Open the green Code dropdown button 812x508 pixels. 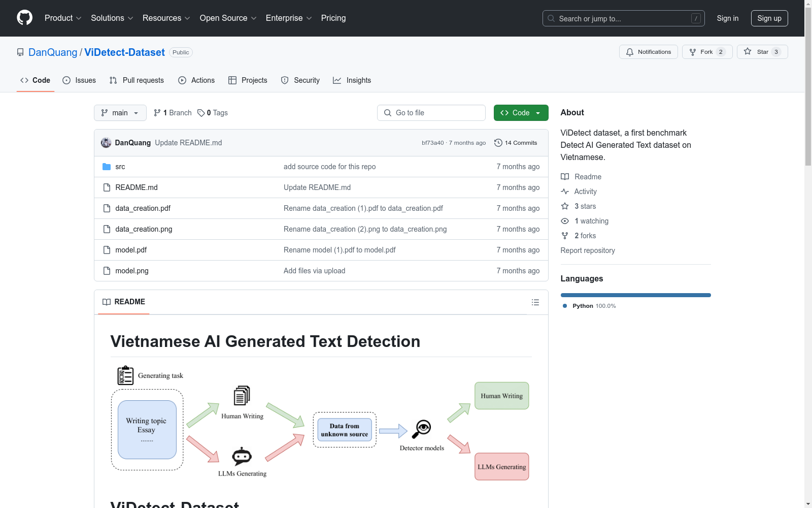tap(521, 113)
